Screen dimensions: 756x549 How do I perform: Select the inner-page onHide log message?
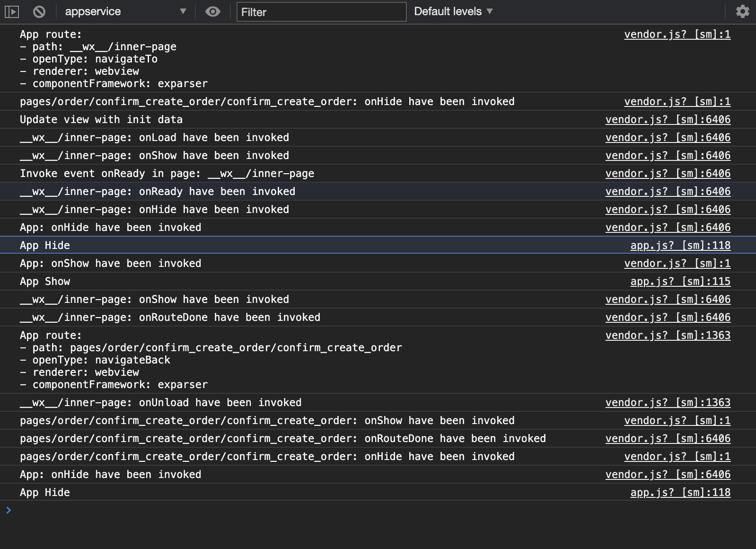(x=154, y=210)
